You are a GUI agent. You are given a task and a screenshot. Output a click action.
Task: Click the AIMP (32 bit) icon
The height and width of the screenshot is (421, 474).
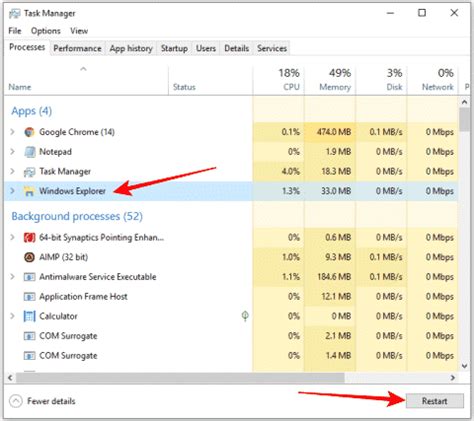tap(29, 257)
